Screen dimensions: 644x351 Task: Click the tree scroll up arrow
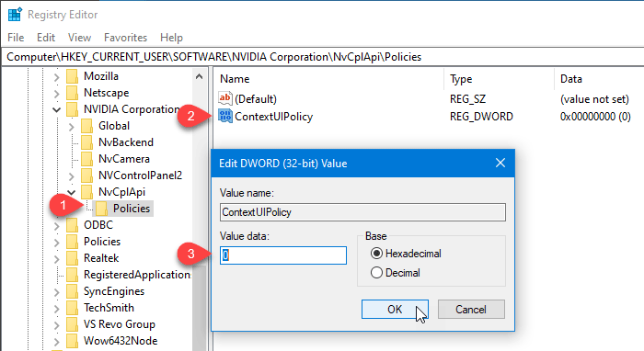pyautogui.click(x=200, y=76)
